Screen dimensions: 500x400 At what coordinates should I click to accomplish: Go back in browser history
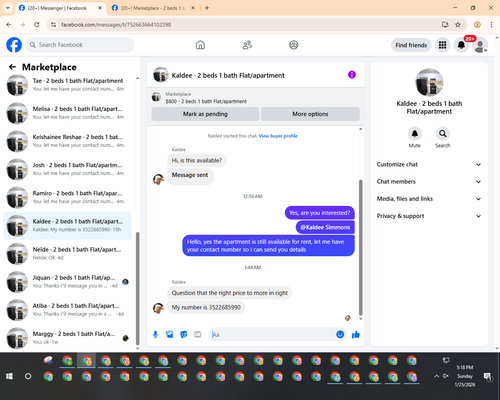9,25
